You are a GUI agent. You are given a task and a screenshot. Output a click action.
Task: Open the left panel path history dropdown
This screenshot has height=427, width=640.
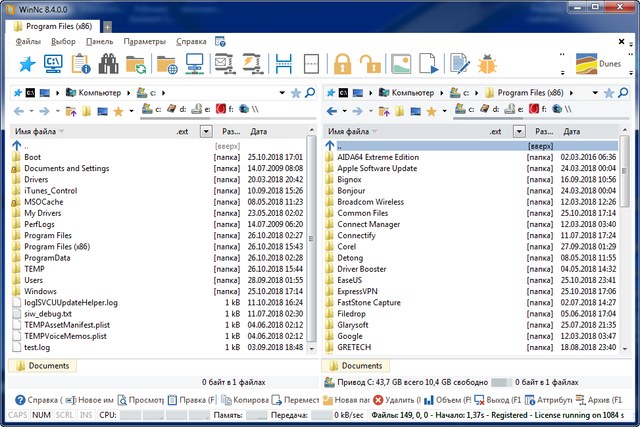tap(280, 92)
